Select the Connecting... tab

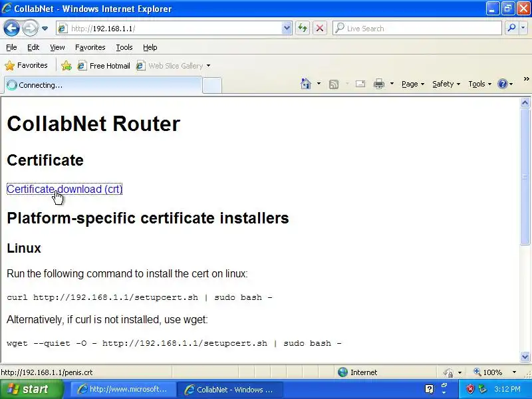103,85
